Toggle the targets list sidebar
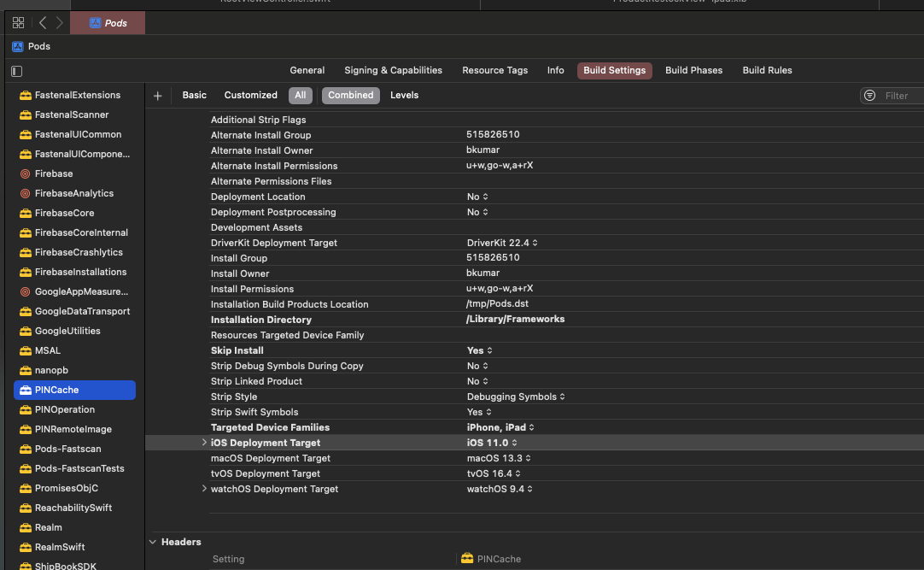This screenshot has width=924, height=570. pos(16,71)
